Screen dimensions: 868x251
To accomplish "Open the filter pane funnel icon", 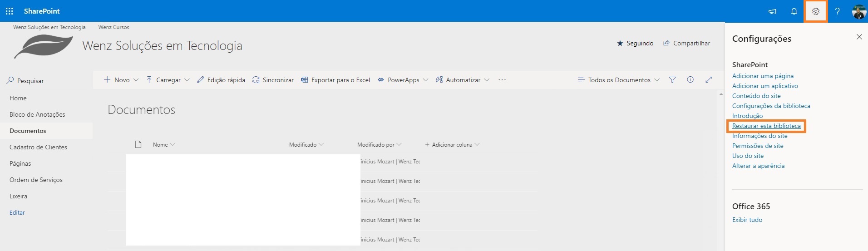I will pyautogui.click(x=672, y=80).
